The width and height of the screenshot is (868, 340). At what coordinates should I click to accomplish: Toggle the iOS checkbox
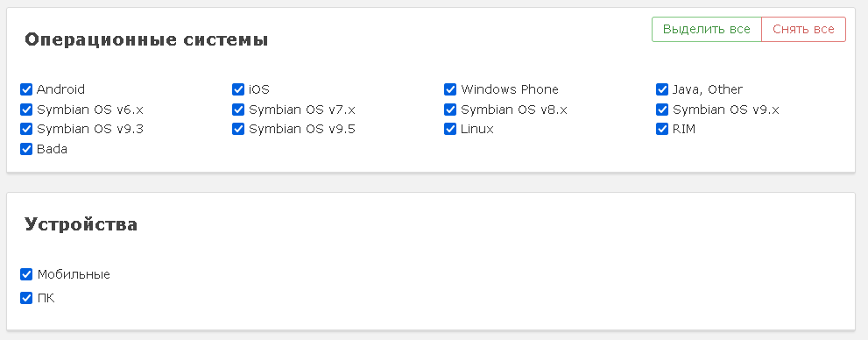coord(238,89)
